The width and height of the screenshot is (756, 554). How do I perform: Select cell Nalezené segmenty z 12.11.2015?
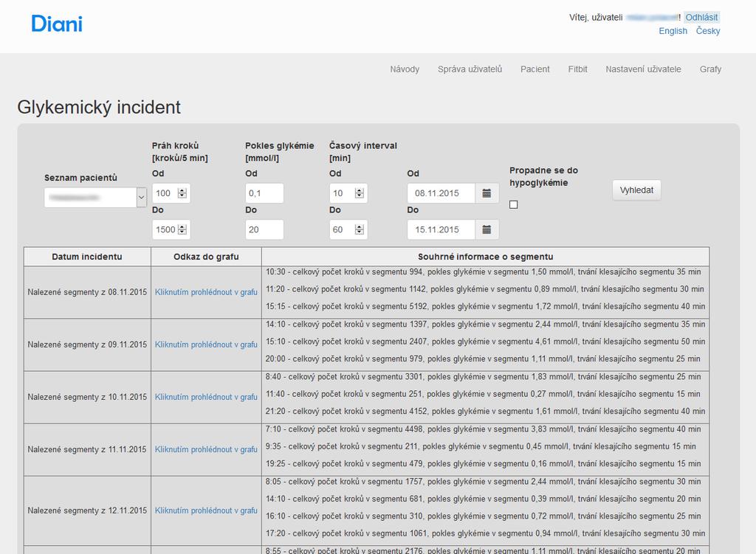[87, 510]
